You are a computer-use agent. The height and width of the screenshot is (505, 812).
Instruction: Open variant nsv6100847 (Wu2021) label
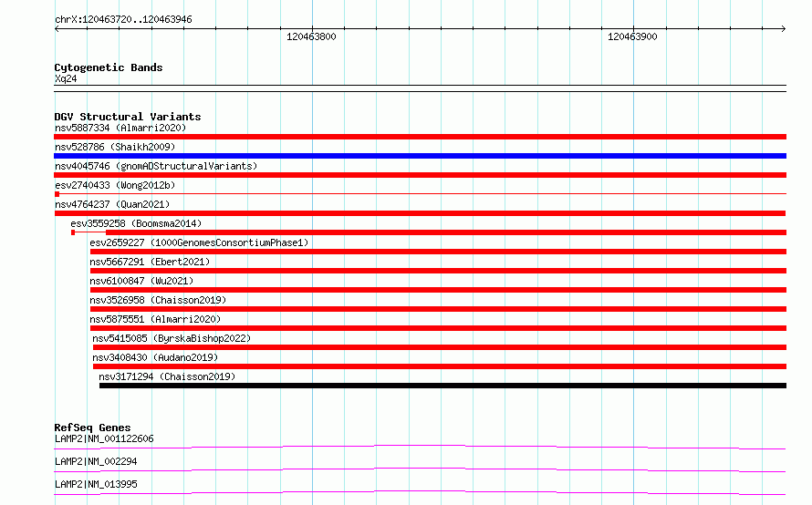pos(141,281)
